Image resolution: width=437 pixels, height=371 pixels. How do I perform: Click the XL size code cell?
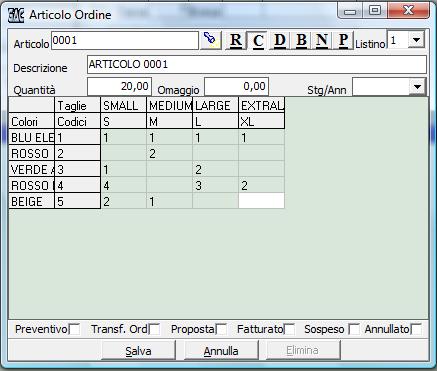(262, 121)
